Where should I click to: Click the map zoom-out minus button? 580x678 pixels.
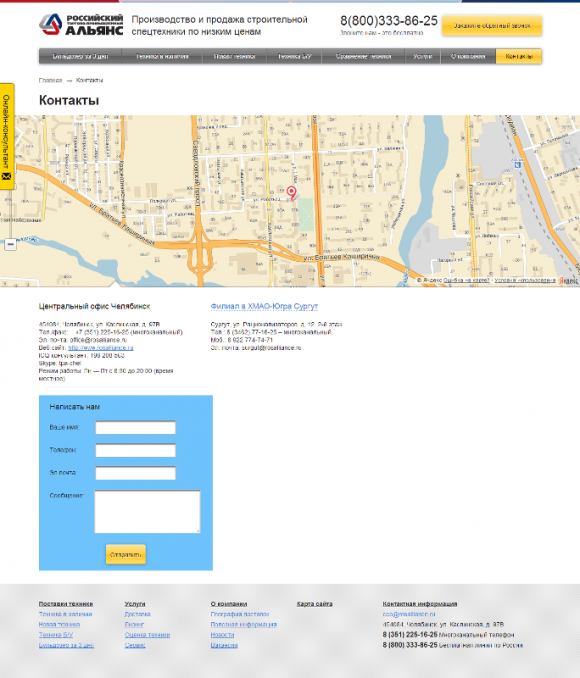10,244
